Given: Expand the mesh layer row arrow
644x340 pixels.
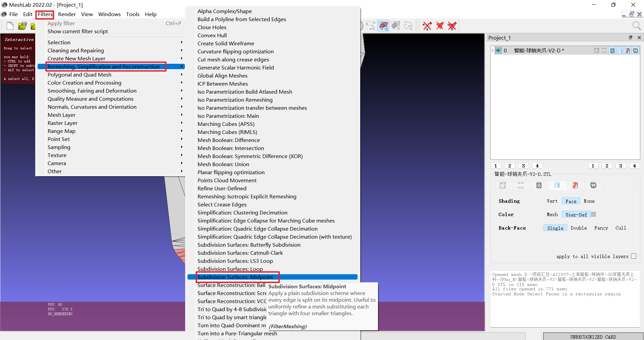Looking at the screenshot, I should 492,50.
